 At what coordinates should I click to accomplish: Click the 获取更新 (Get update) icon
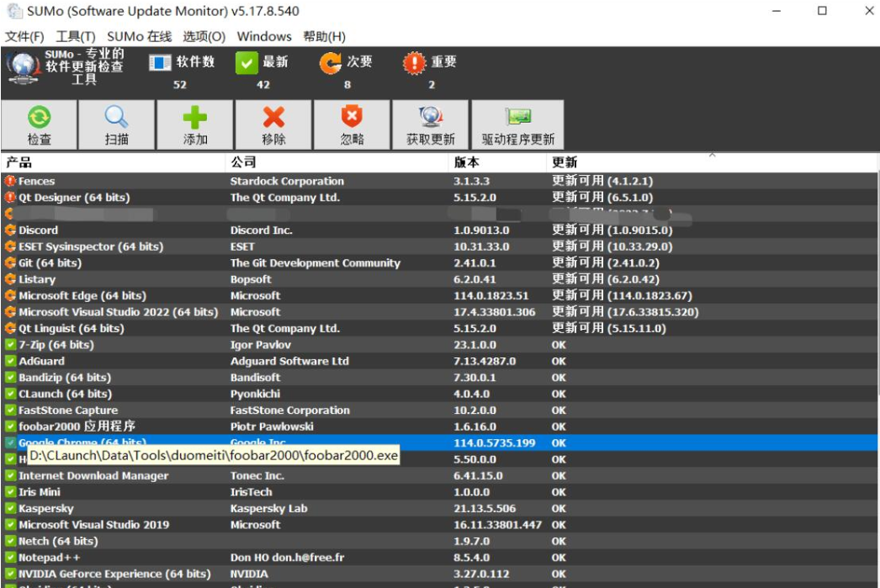(430, 118)
